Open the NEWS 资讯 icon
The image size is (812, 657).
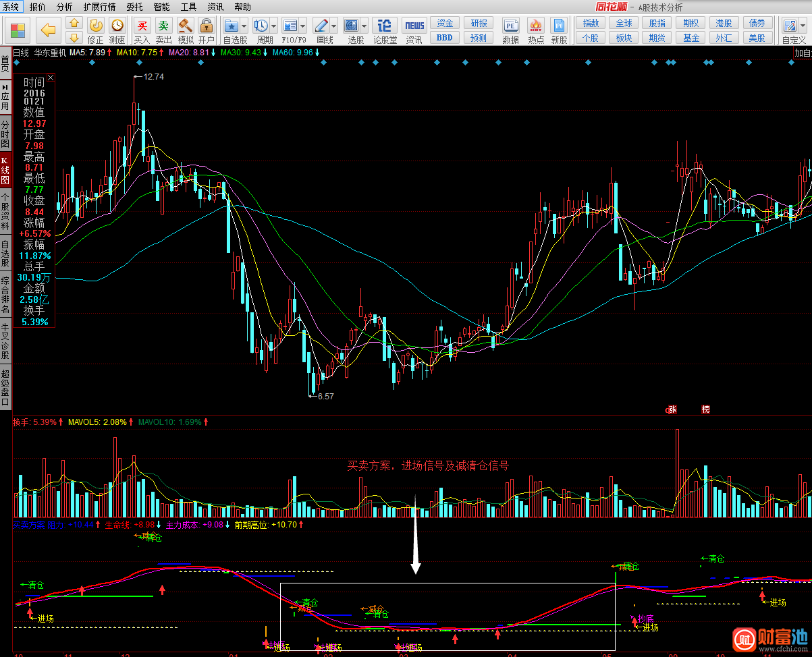[414, 26]
